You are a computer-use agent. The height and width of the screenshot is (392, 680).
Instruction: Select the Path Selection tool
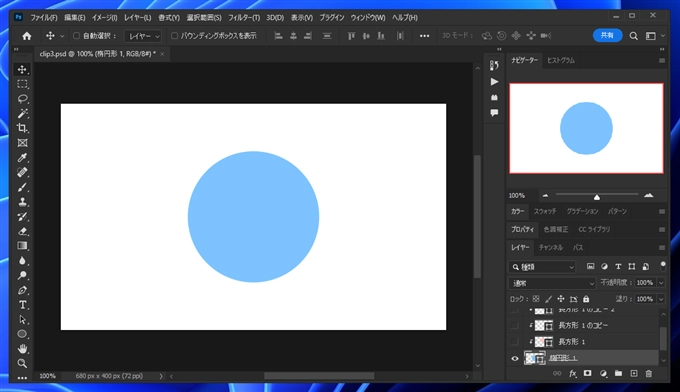[x=22, y=320]
